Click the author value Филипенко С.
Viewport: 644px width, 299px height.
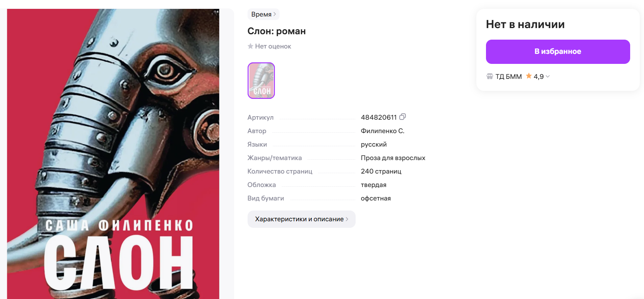pyautogui.click(x=383, y=131)
